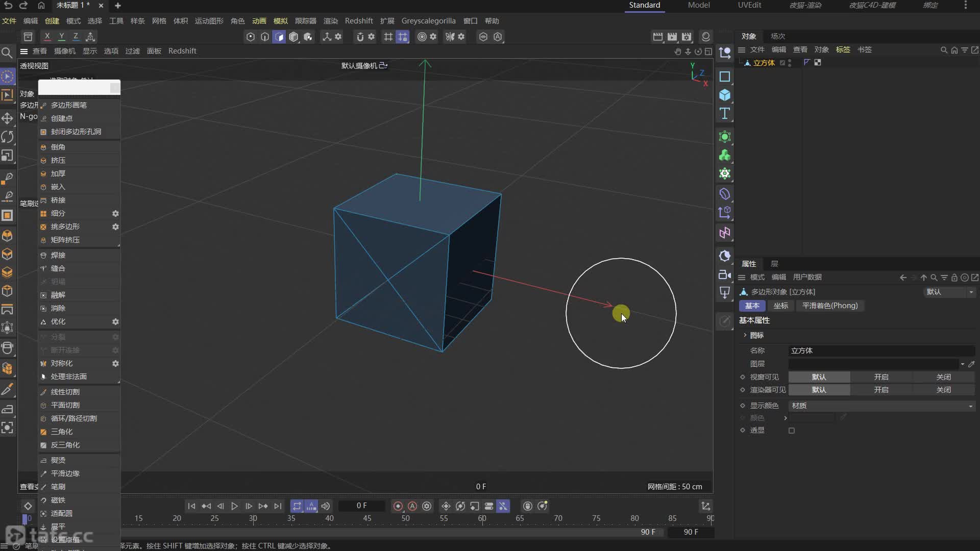
Task: Click the cube primitive icon
Action: (725, 95)
